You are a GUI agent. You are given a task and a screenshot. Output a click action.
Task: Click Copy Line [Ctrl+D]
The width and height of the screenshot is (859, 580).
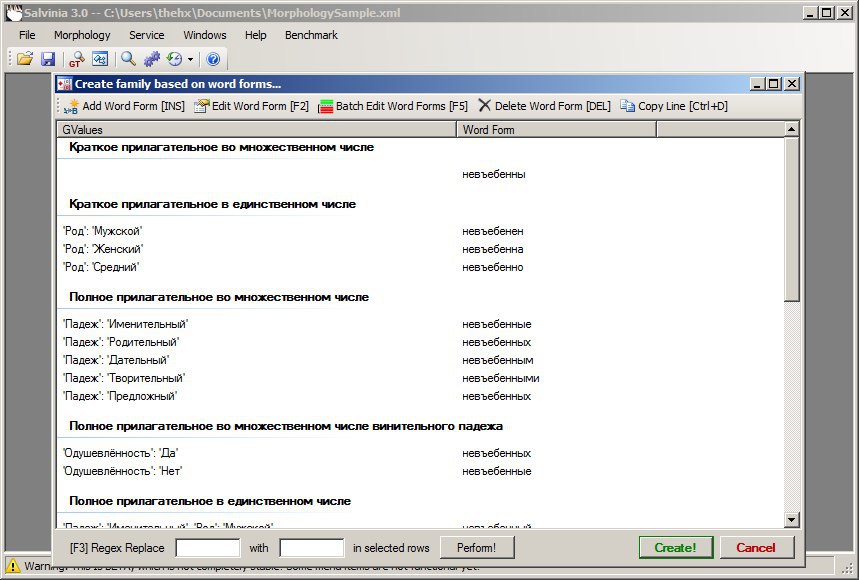pos(674,106)
